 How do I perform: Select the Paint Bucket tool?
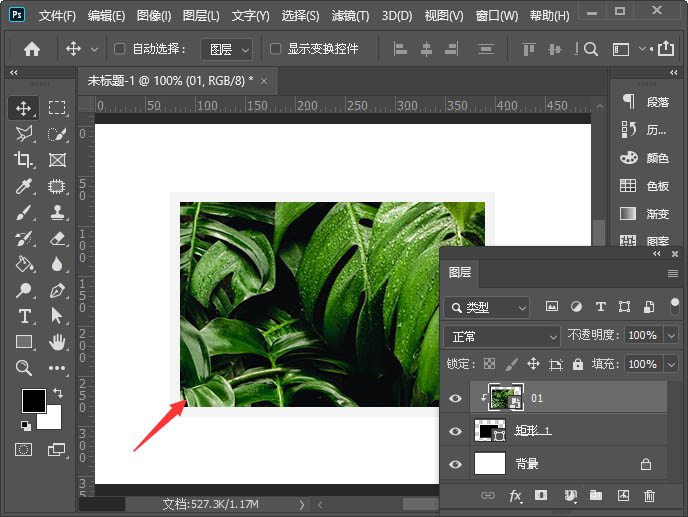click(x=24, y=264)
